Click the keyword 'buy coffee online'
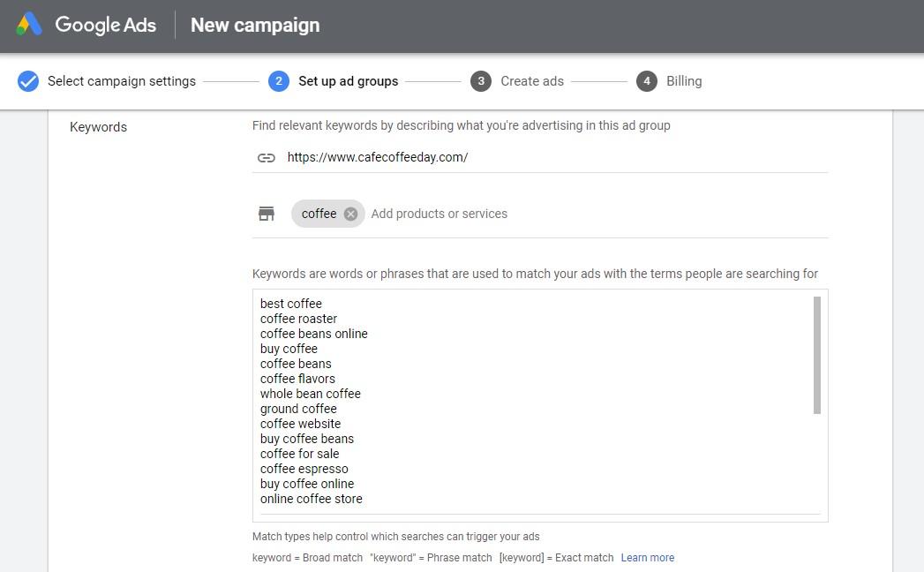Image resolution: width=924 pixels, height=572 pixels. point(307,484)
